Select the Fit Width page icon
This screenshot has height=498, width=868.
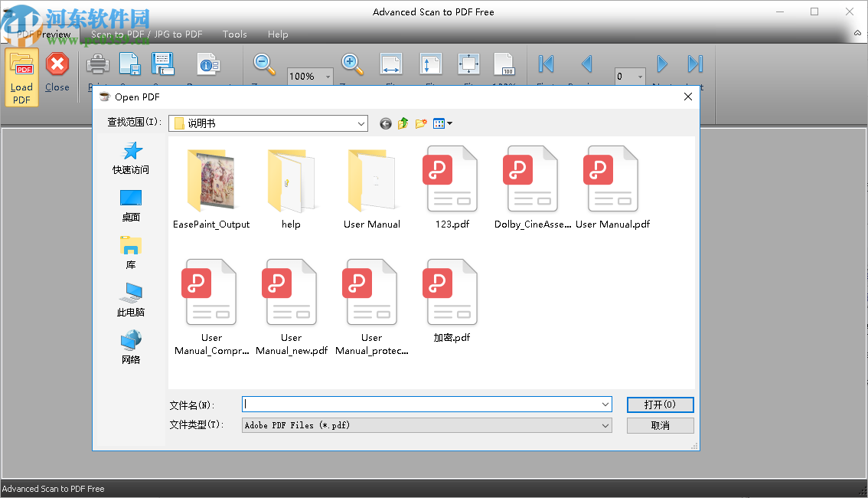coord(391,64)
